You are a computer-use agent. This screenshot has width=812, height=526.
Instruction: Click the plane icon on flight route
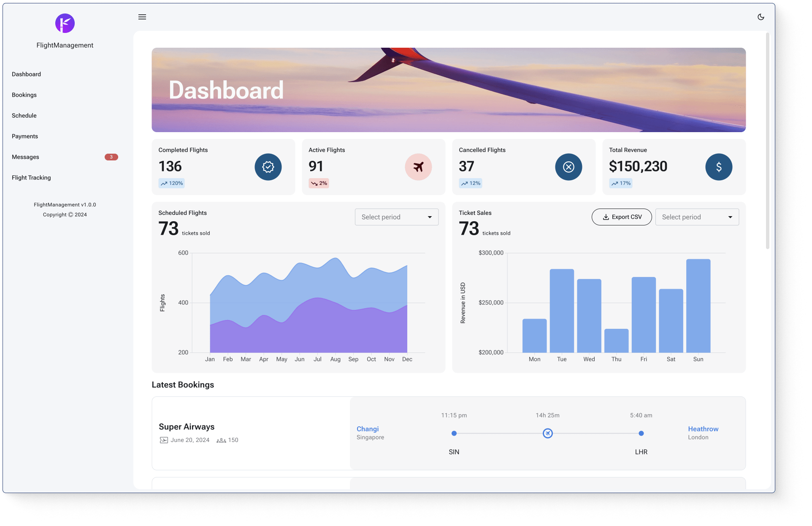pyautogui.click(x=547, y=433)
